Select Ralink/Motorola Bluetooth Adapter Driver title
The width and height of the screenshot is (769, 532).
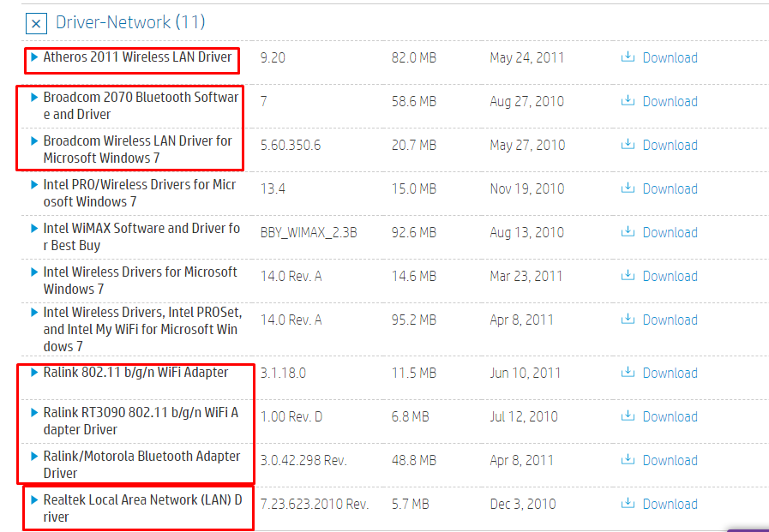coord(141,464)
